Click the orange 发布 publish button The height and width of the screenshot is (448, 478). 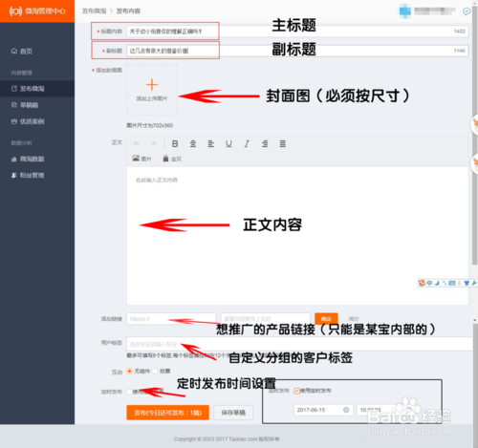point(167,413)
